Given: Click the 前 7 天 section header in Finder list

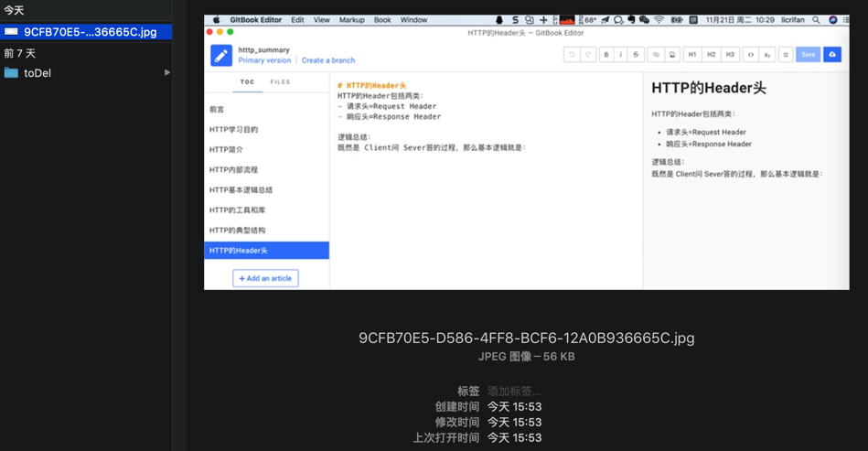Looking at the screenshot, I should tap(19, 53).
